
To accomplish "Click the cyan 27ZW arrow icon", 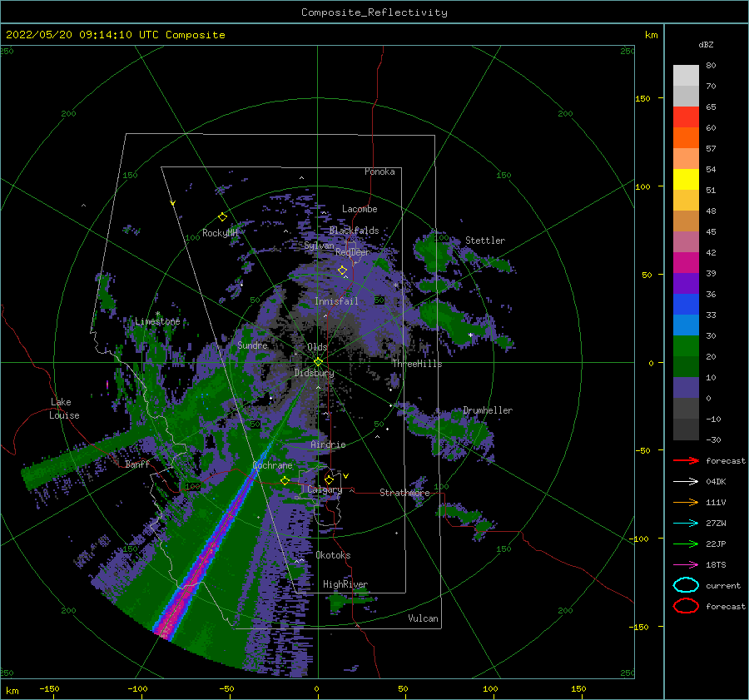I will [686, 524].
